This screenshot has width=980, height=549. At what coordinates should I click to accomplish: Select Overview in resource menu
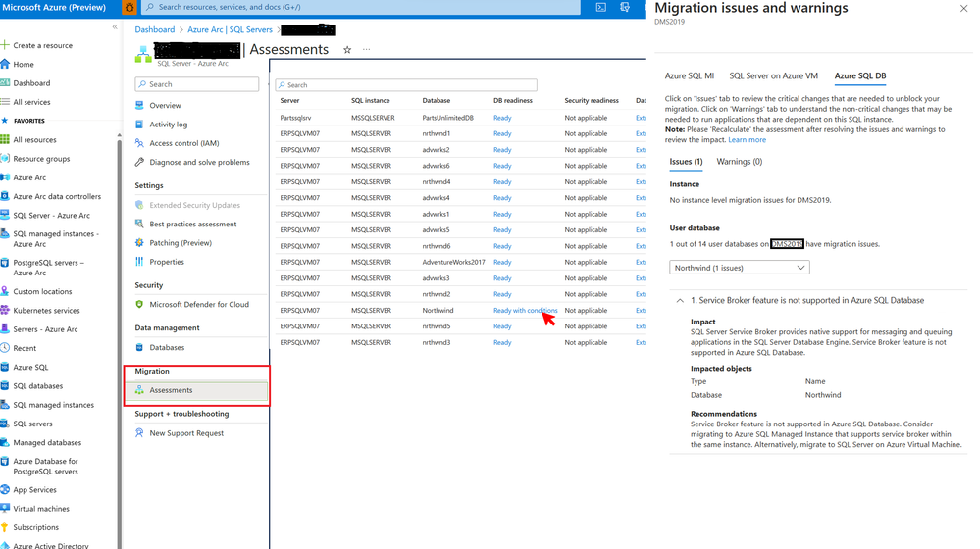(x=165, y=106)
